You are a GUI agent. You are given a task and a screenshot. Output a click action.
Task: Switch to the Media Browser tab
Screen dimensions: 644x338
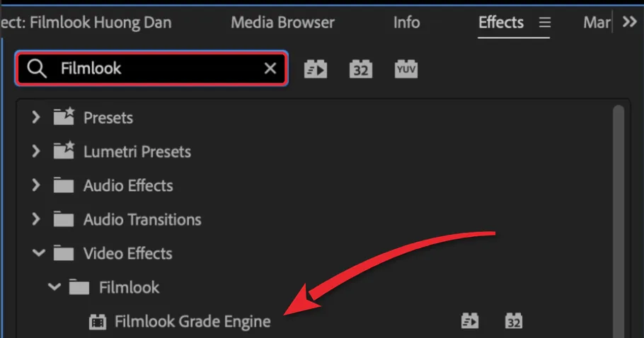pos(282,22)
